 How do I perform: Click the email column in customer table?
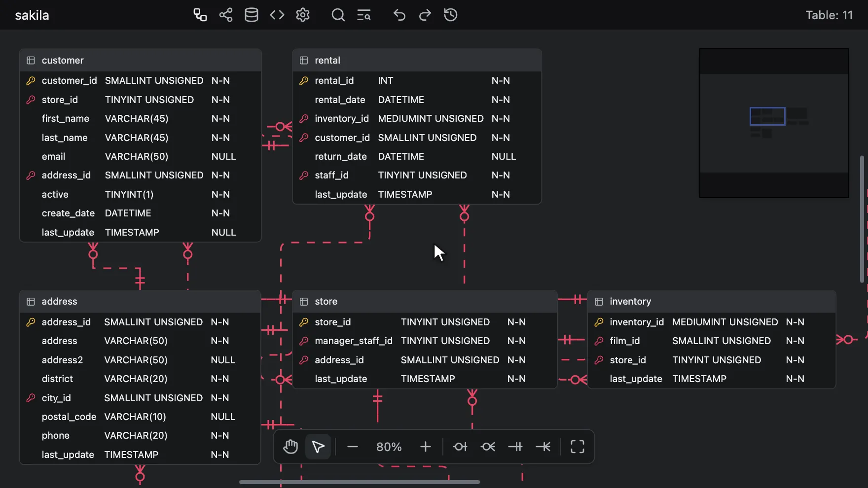tap(141, 156)
